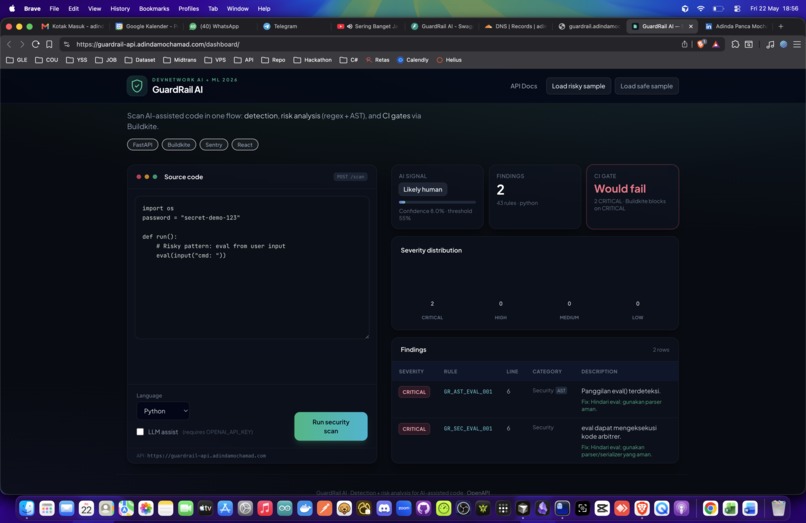Screen dimensions: 806x523
Task: Open the C# bookmarks folder
Action: click(x=349, y=60)
